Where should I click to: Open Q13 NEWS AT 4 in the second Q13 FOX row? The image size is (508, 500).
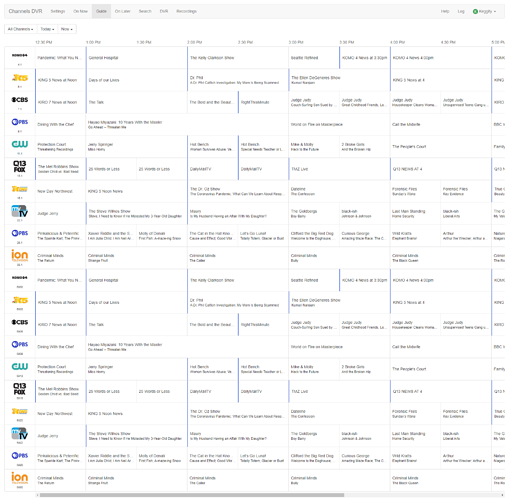pos(441,391)
